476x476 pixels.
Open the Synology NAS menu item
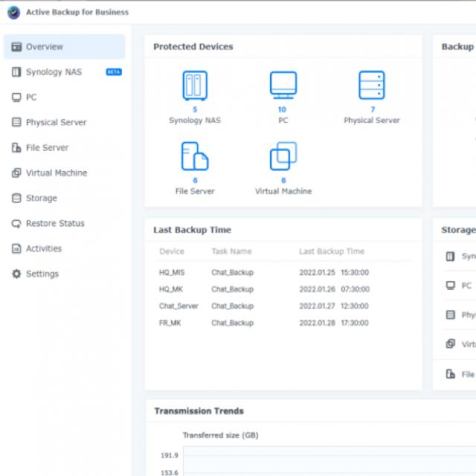click(x=65, y=72)
